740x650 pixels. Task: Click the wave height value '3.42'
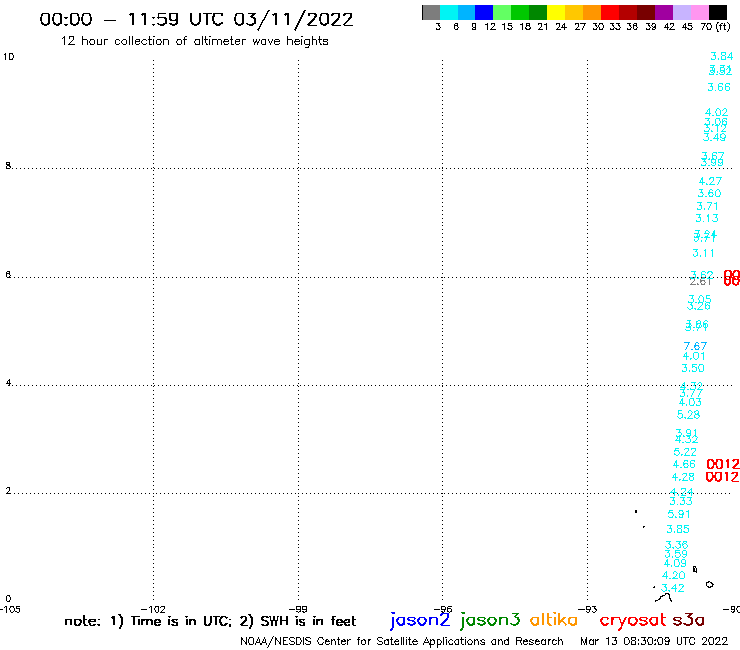point(673,588)
